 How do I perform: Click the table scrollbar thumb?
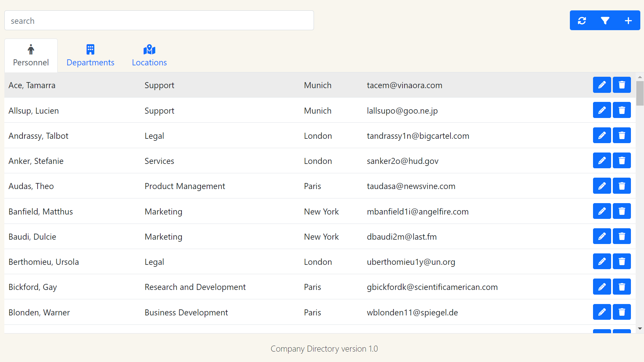[640, 93]
